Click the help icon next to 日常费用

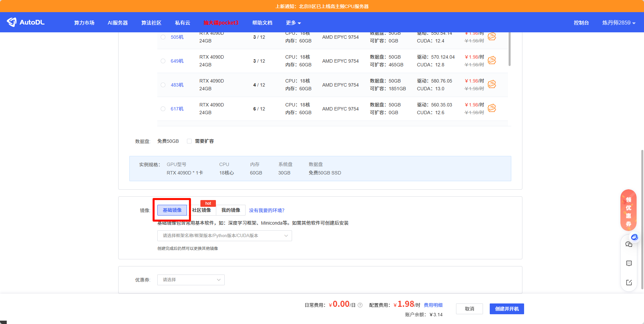click(360, 305)
